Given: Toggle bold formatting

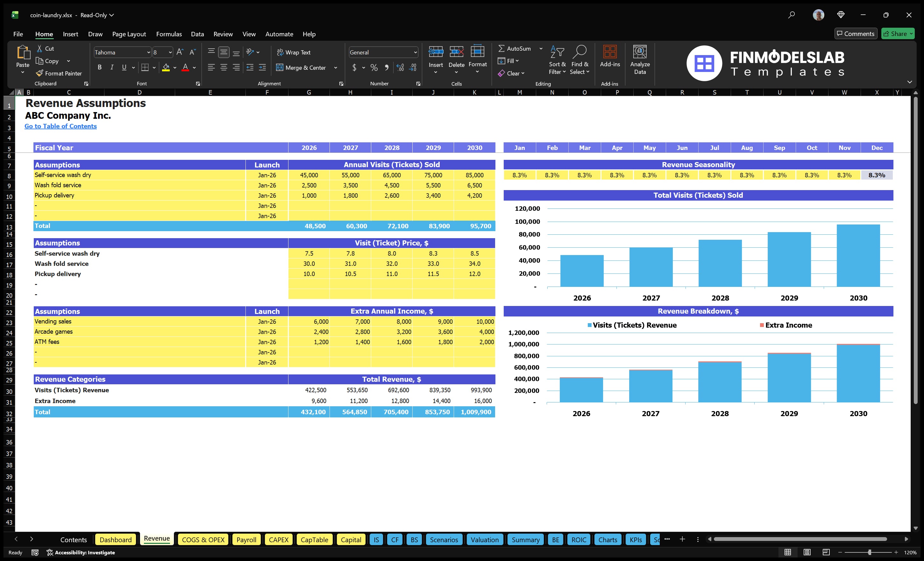Looking at the screenshot, I should click(x=99, y=67).
